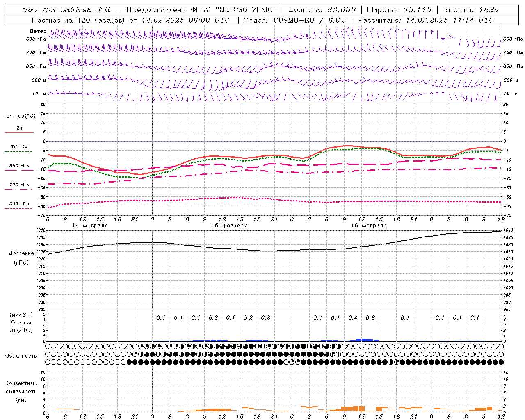
Task: Click the 0.4 precipitation value
Action: (x=353, y=317)
